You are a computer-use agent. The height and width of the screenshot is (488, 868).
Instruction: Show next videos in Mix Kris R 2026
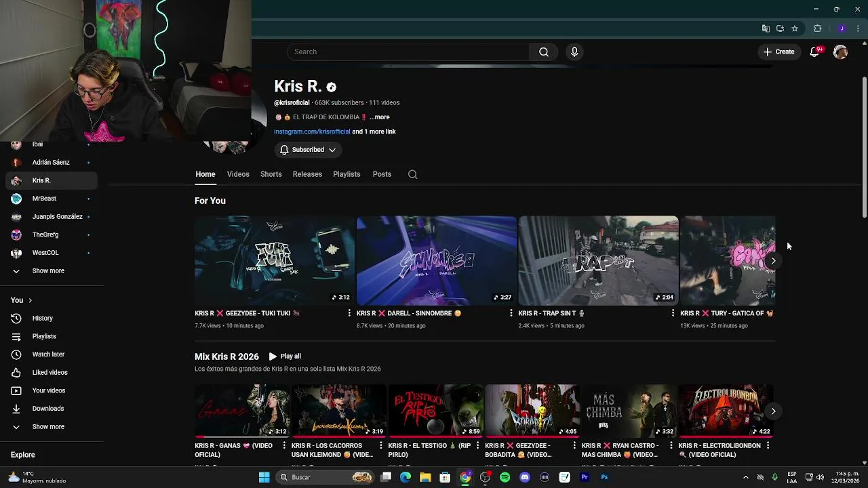tap(773, 411)
